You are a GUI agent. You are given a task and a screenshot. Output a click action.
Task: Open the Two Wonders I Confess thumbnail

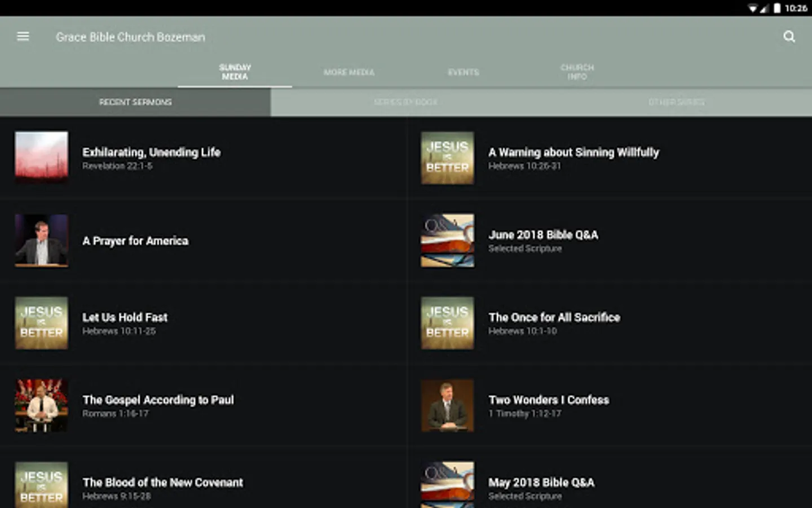(448, 405)
